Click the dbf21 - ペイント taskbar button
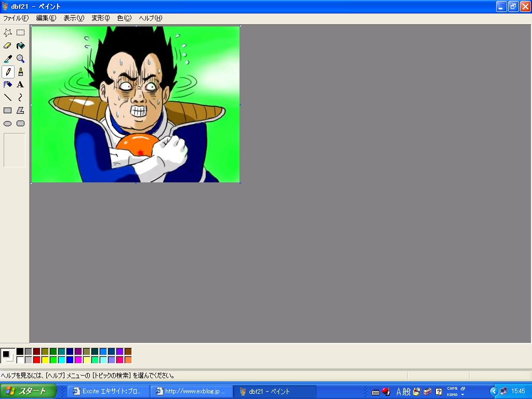 click(x=274, y=391)
